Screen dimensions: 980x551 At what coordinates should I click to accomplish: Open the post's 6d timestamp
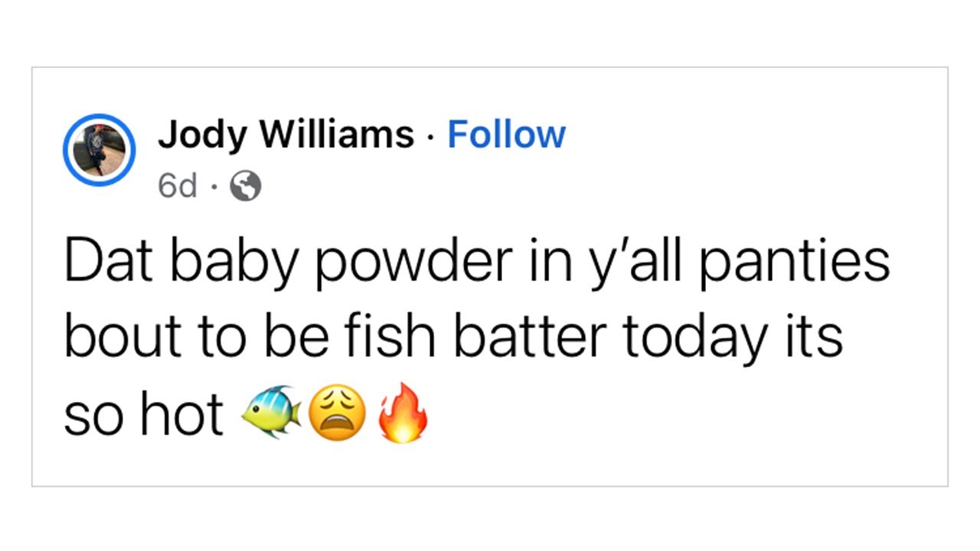[x=177, y=185]
